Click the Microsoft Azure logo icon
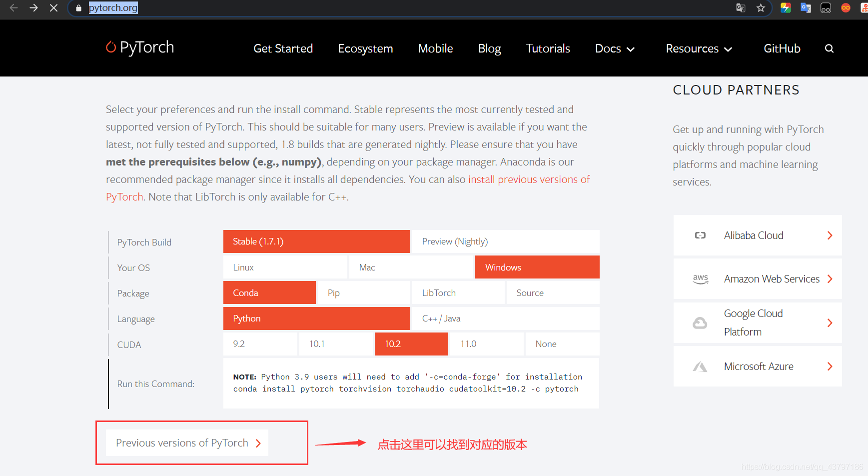 700,366
